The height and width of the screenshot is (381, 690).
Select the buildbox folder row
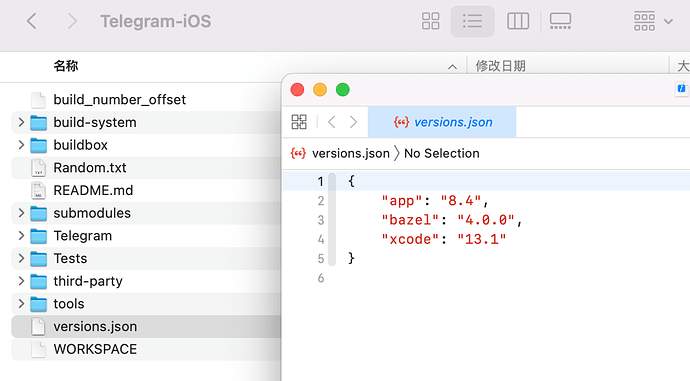(x=146, y=145)
